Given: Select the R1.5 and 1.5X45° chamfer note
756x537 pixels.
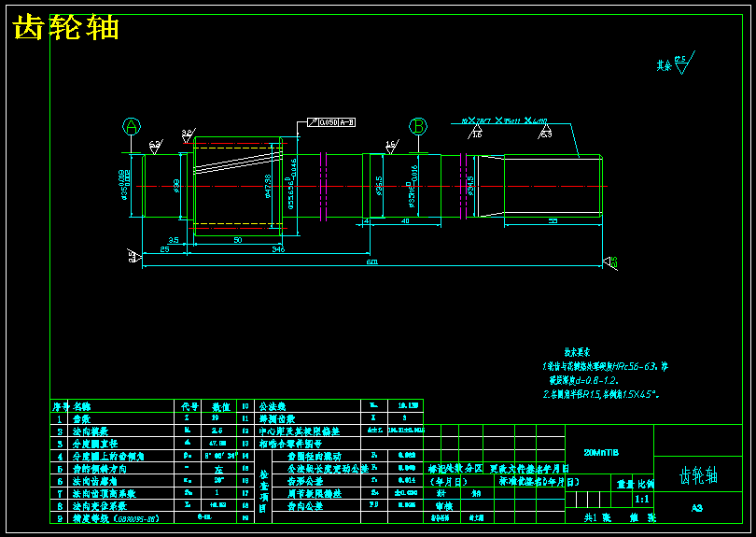Looking at the screenshot, I should coord(601,395).
